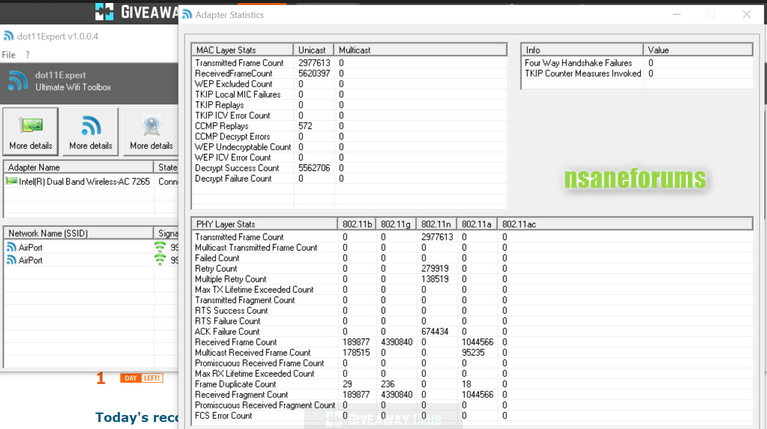Click the Unicast column header
The height and width of the screenshot is (429, 767).
[313, 50]
